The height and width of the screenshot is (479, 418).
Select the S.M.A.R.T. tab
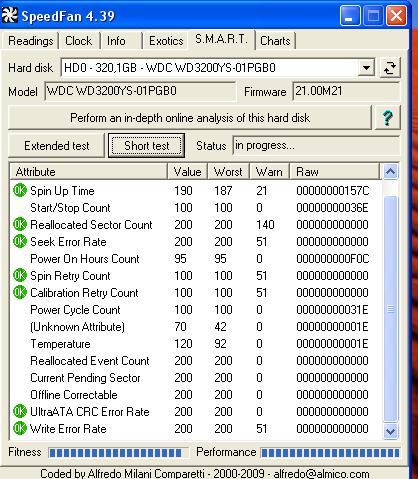222,39
